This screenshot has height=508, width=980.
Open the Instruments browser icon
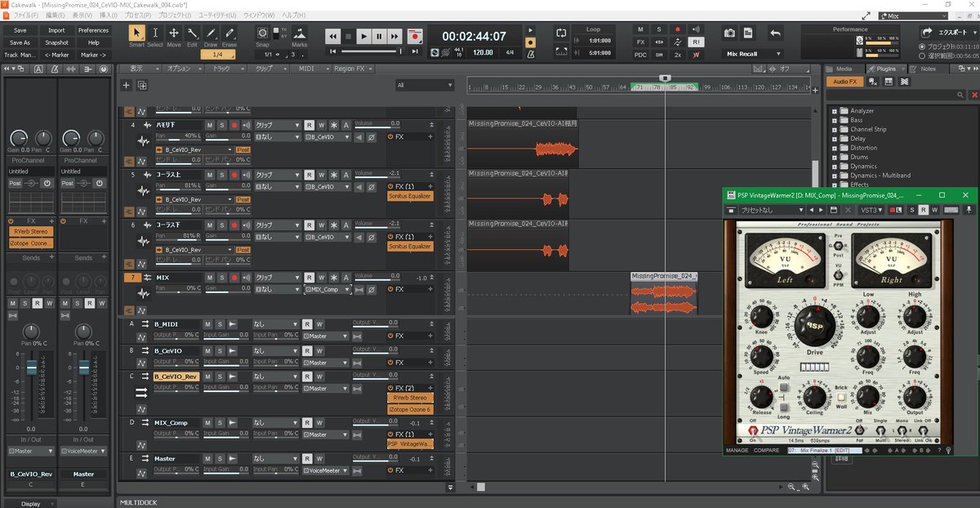pos(889,82)
